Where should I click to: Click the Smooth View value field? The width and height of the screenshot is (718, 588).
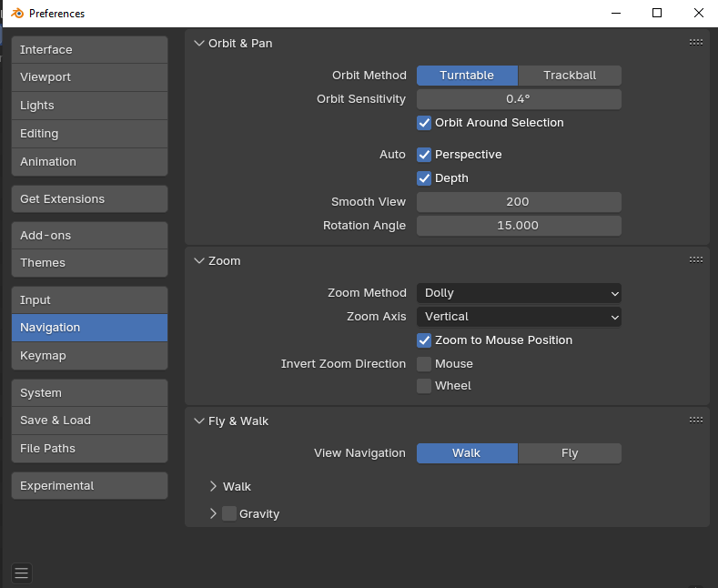519,202
